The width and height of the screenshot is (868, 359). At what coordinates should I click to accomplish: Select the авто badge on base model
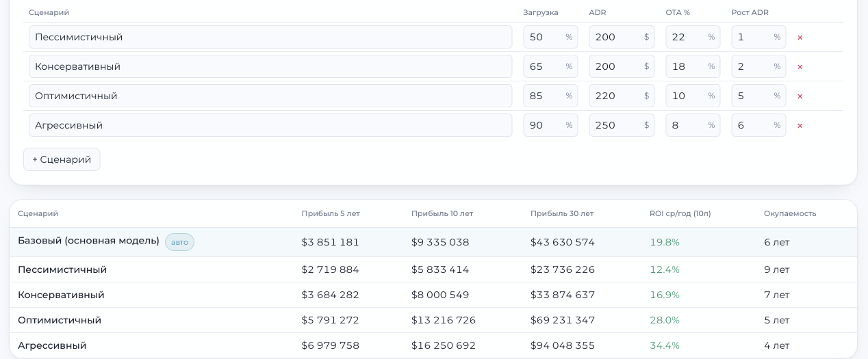pos(179,242)
